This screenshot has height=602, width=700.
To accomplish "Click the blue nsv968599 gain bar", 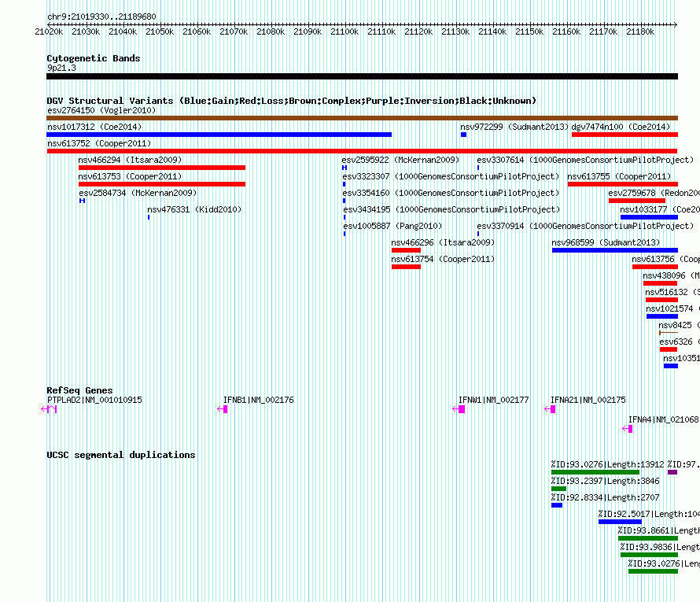I will [x=615, y=250].
